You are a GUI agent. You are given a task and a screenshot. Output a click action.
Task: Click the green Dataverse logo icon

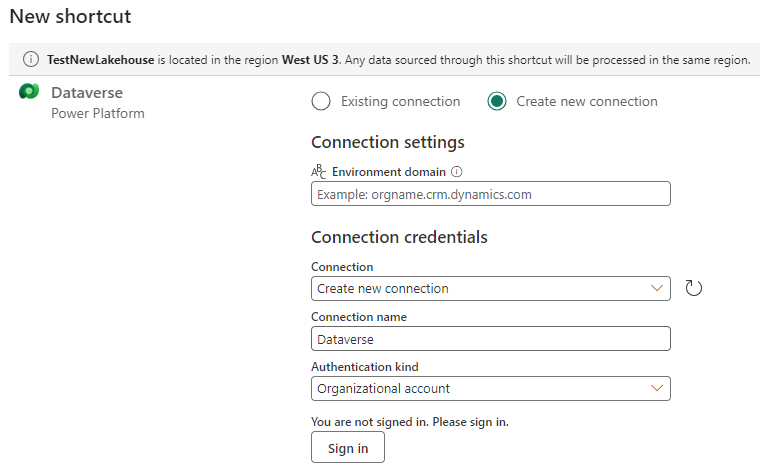[29, 91]
